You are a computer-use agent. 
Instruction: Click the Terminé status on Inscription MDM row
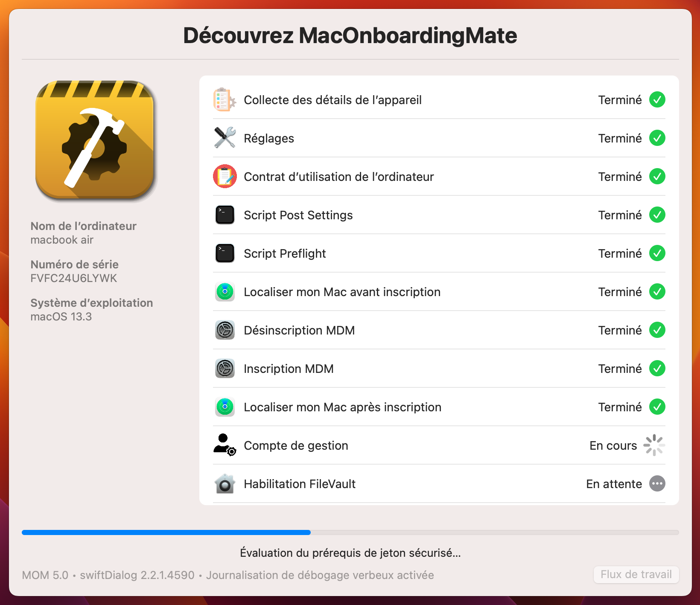tap(620, 369)
